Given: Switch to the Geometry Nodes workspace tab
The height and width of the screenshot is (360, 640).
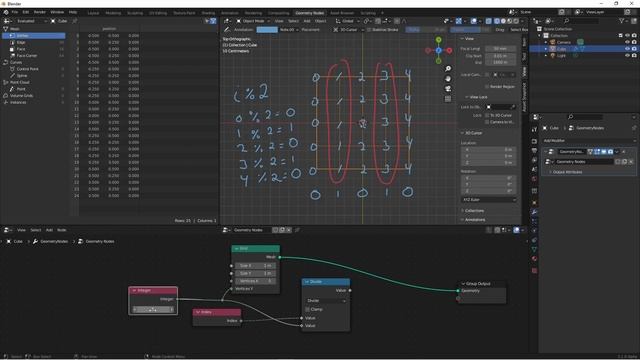Looking at the screenshot, I should coord(309,13).
